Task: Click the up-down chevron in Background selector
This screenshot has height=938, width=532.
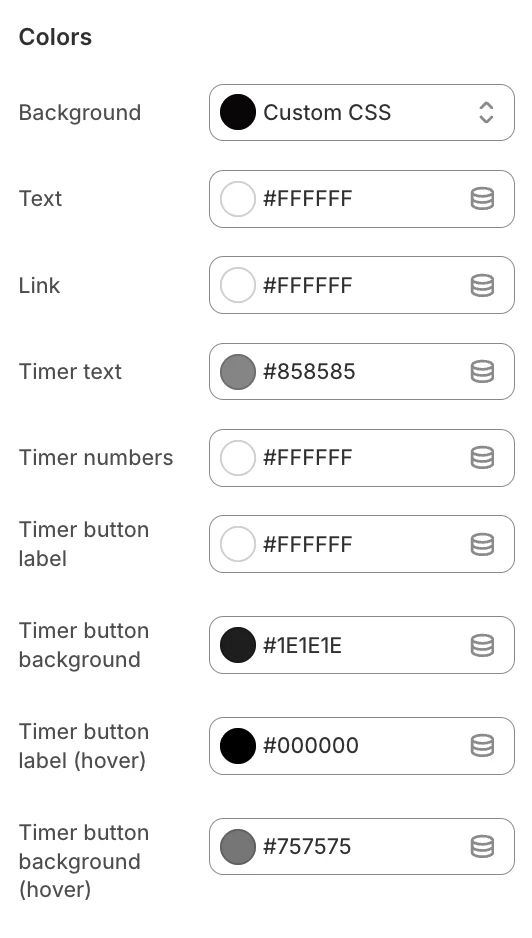Action: (x=486, y=112)
